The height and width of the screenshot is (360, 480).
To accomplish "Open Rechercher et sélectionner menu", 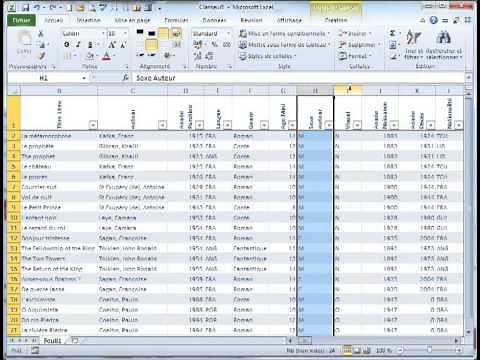I will tap(444, 44).
